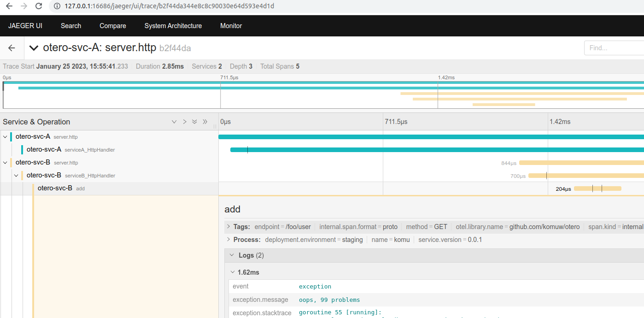This screenshot has height=318, width=644.
Task: Reload the page
Action: (x=39, y=6)
